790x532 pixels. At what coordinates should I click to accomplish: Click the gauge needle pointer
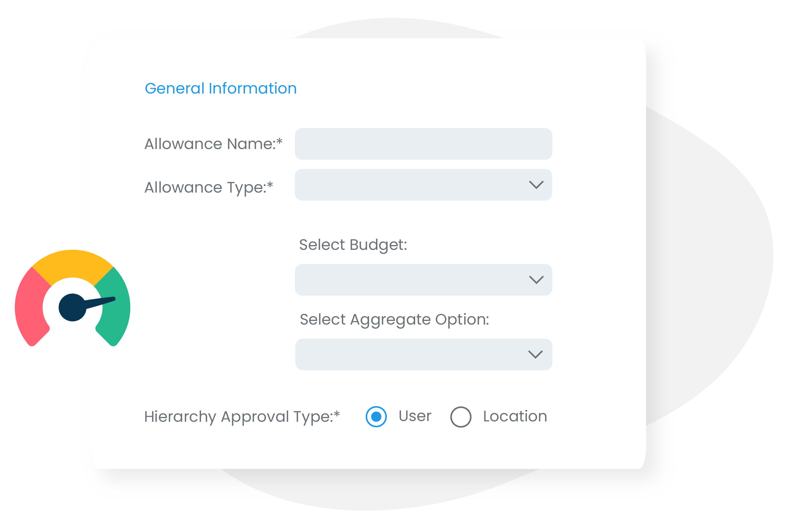[102, 302]
